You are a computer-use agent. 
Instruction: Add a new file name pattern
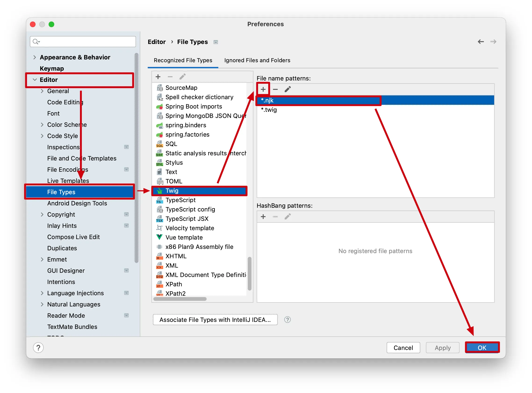(263, 89)
